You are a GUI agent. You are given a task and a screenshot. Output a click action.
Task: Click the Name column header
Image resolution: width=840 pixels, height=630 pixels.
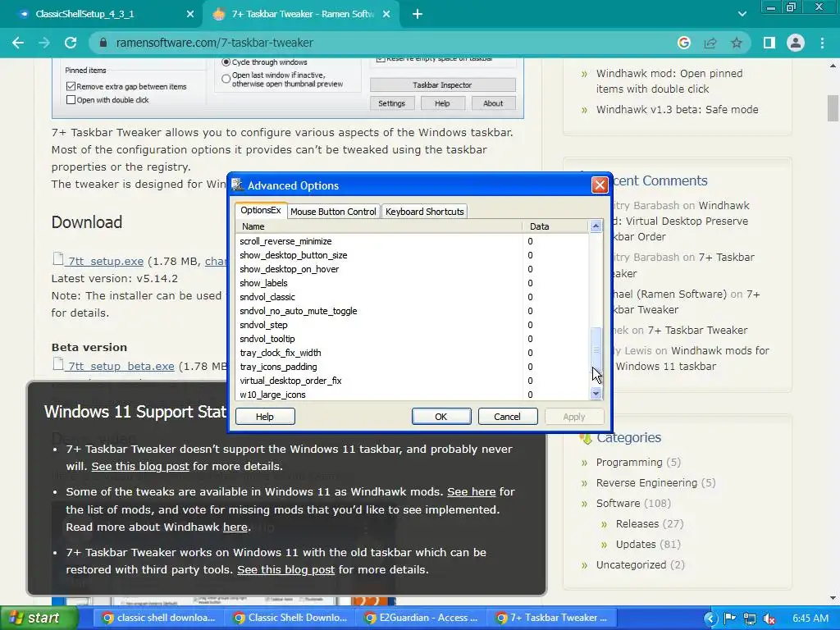point(379,226)
